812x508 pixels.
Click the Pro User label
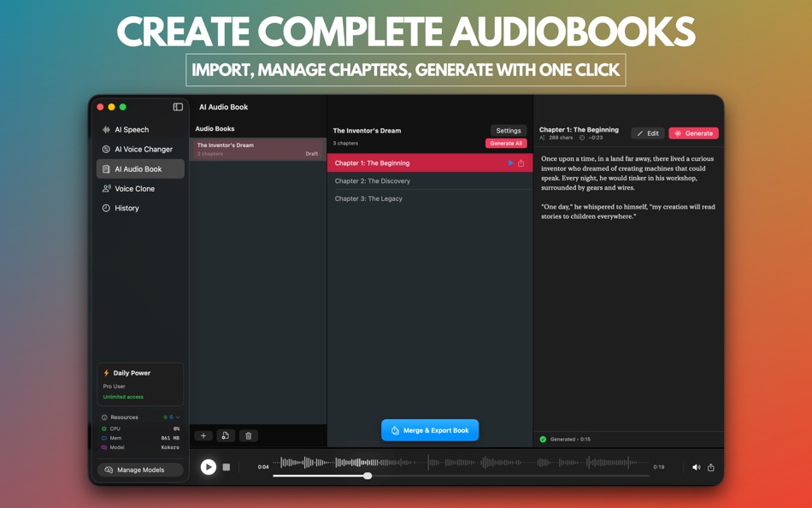114,387
